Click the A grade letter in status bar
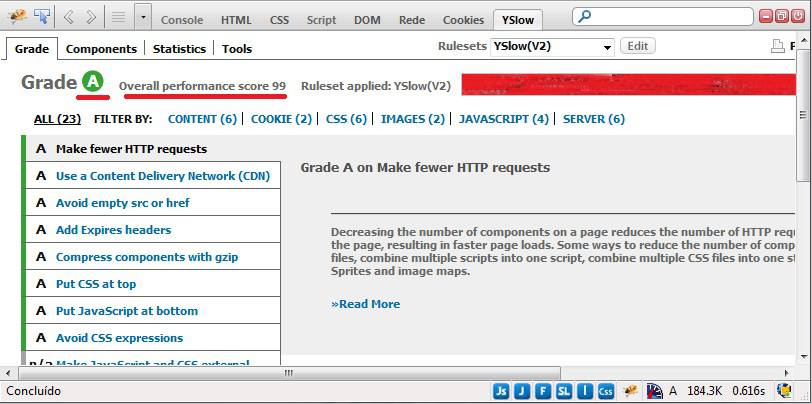This screenshot has width=812, height=404. 673,391
